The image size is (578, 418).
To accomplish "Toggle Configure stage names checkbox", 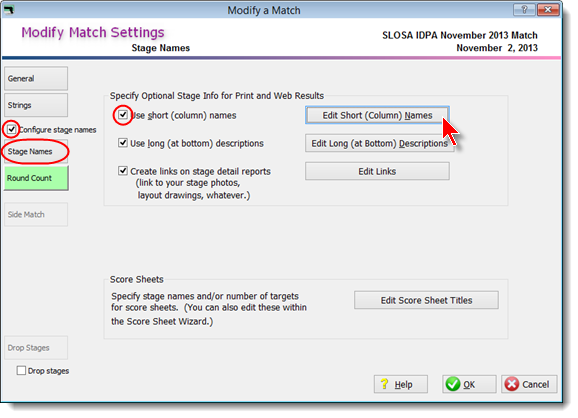I will pos(12,129).
